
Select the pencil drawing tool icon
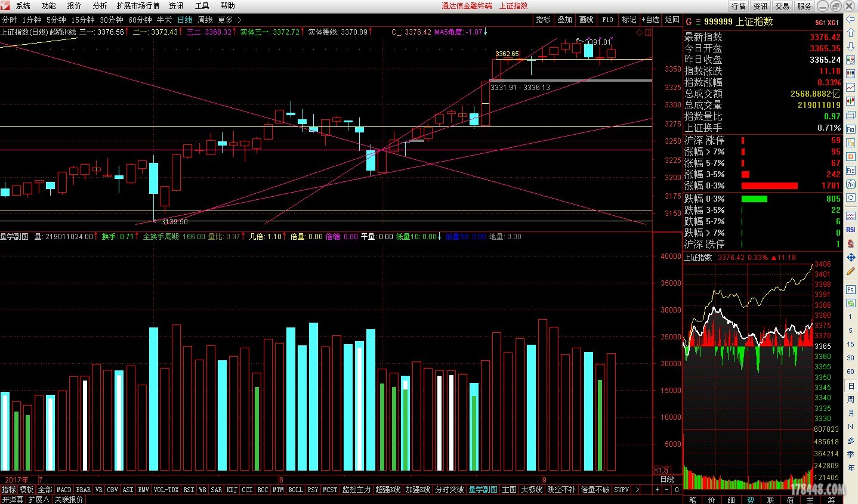click(851, 271)
